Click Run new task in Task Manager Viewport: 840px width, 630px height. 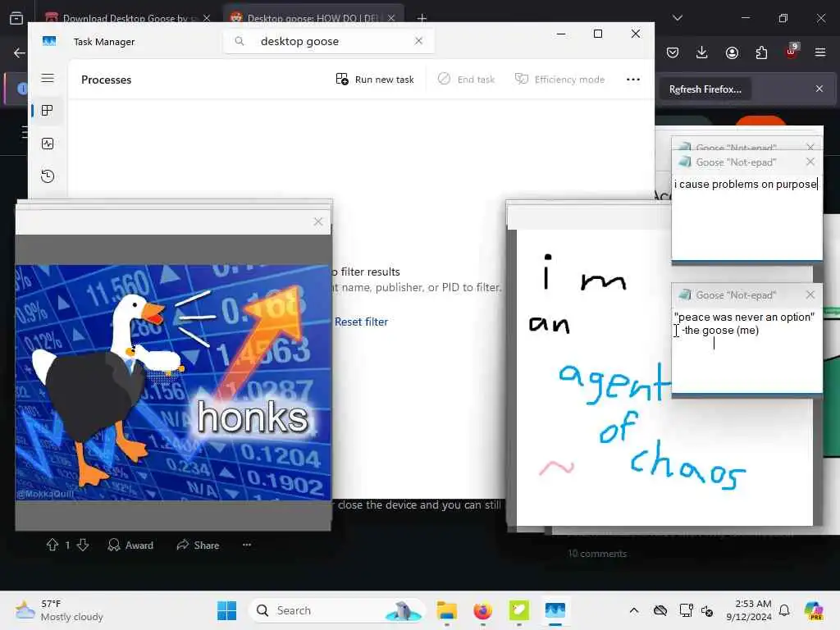click(374, 80)
